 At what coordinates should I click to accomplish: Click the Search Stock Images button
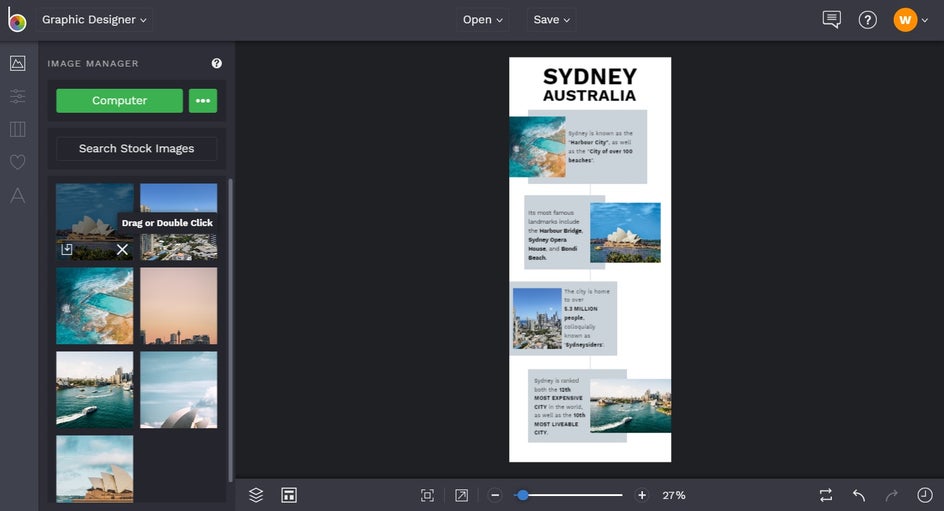point(136,149)
